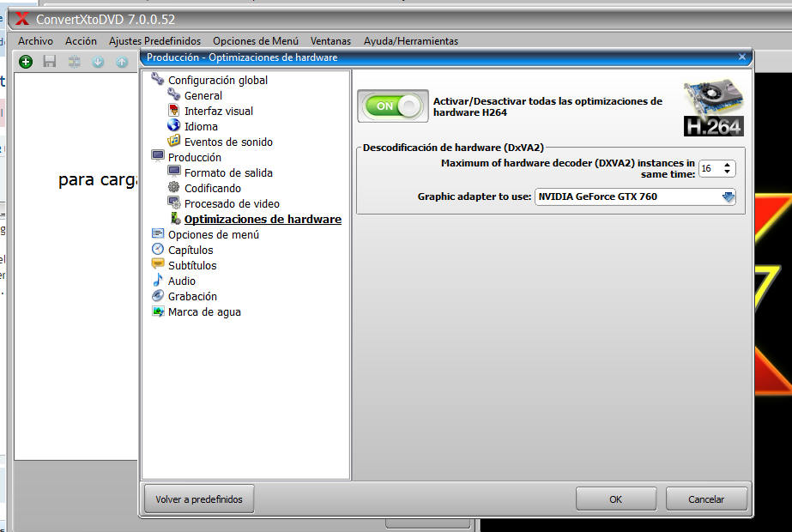Select Grabación in the settings tree
This screenshot has height=532, width=792.
point(192,297)
